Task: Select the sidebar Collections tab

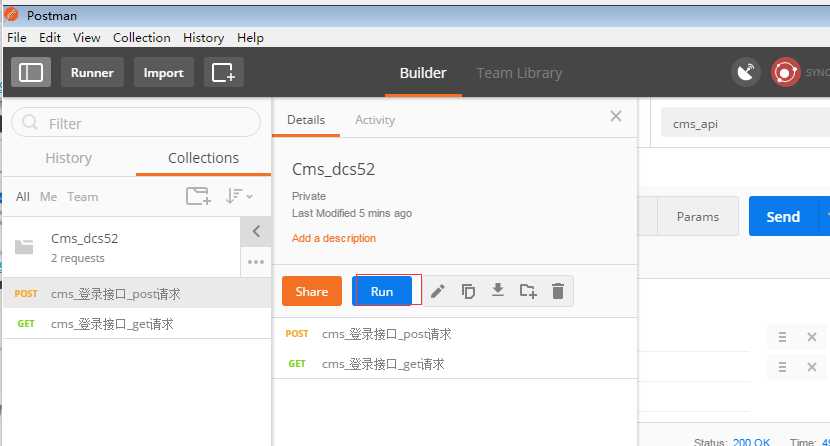Action: pos(203,158)
